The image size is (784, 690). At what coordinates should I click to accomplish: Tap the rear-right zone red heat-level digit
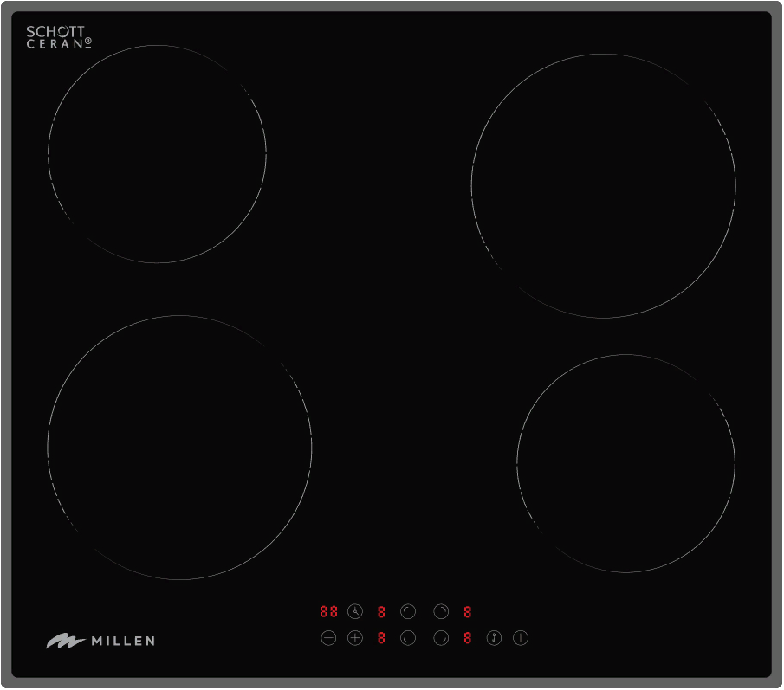pos(467,612)
